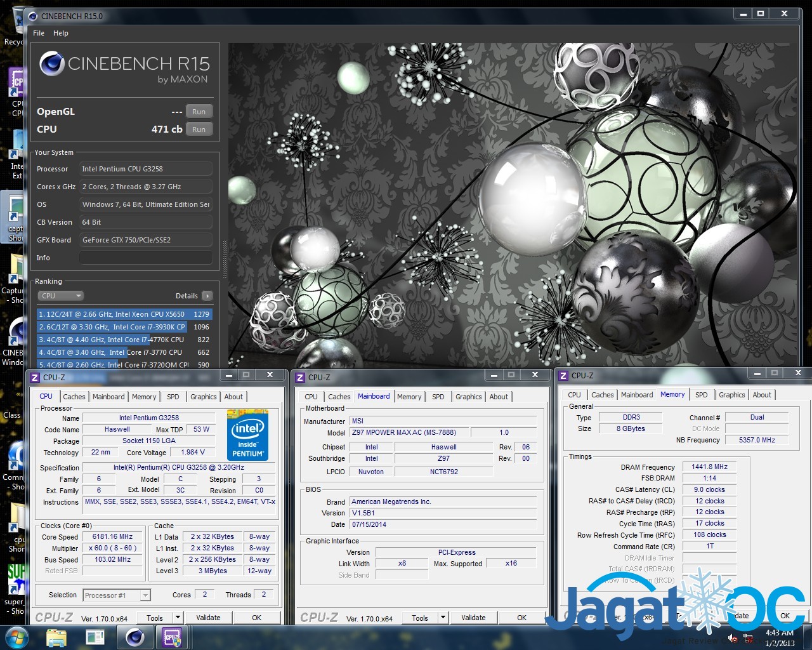Expand ranking Details arrow
Screen dimensions: 812x650
207,296
